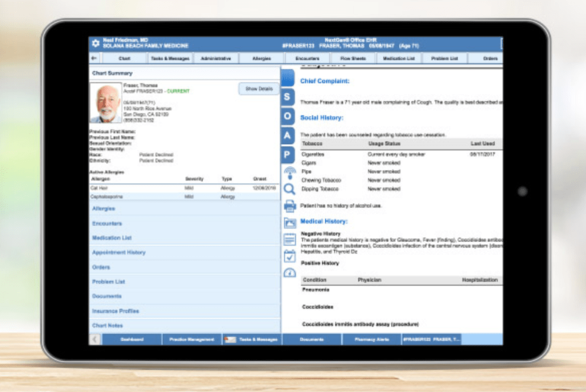Select the P (Plan) SOAP icon
The height and width of the screenshot is (392, 586).
(287, 155)
